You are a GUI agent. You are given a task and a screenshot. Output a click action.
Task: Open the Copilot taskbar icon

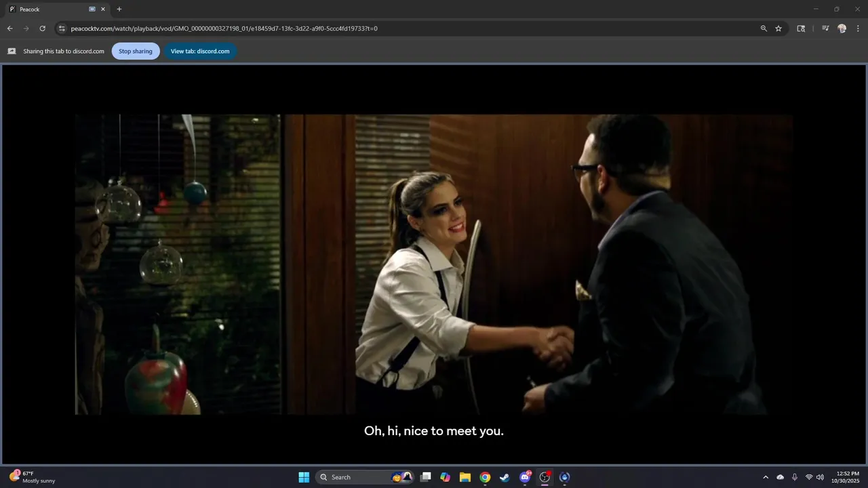coord(445,477)
